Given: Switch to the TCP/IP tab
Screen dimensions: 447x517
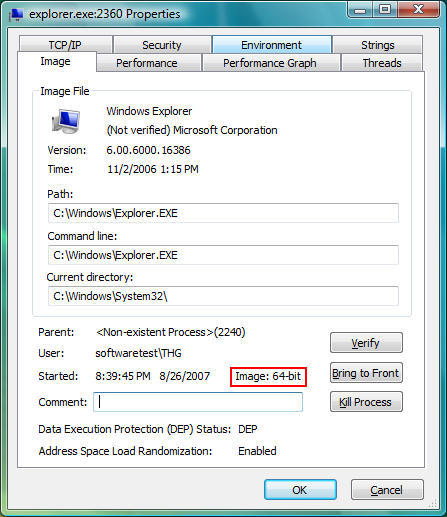Looking at the screenshot, I should [65, 45].
